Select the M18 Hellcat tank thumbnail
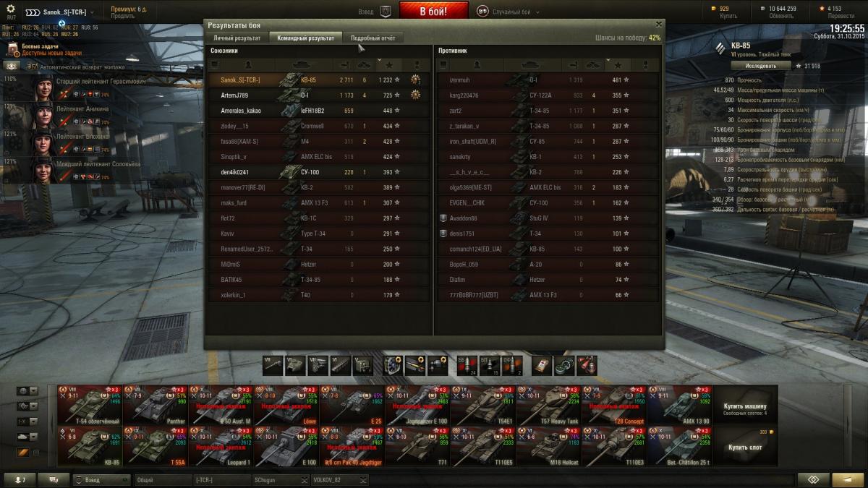868x488 pixels. click(550, 446)
